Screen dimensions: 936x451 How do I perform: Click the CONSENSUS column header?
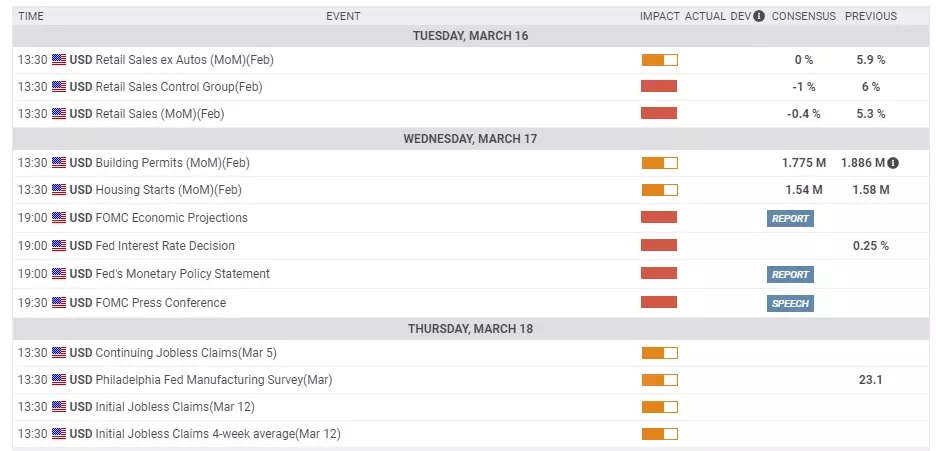[x=804, y=16]
